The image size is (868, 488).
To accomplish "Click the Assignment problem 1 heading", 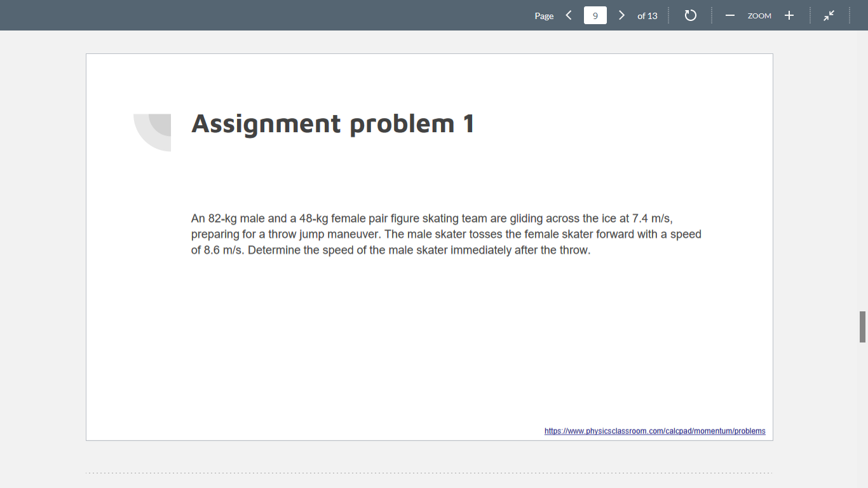I will (332, 124).
